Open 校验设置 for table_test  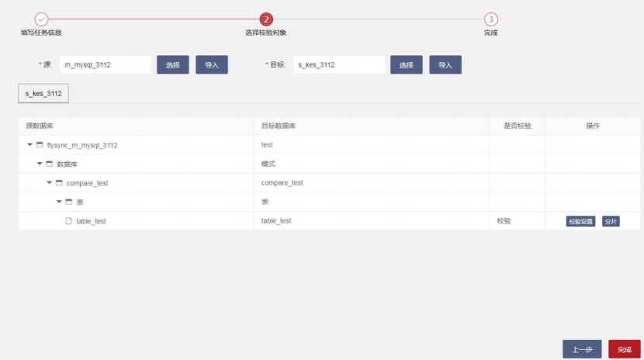pyautogui.click(x=580, y=221)
